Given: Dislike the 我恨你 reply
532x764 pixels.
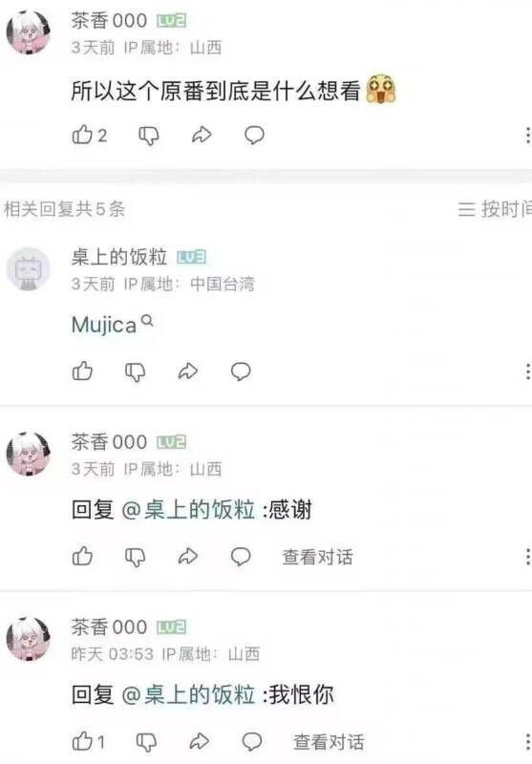Looking at the screenshot, I should (x=146, y=742).
